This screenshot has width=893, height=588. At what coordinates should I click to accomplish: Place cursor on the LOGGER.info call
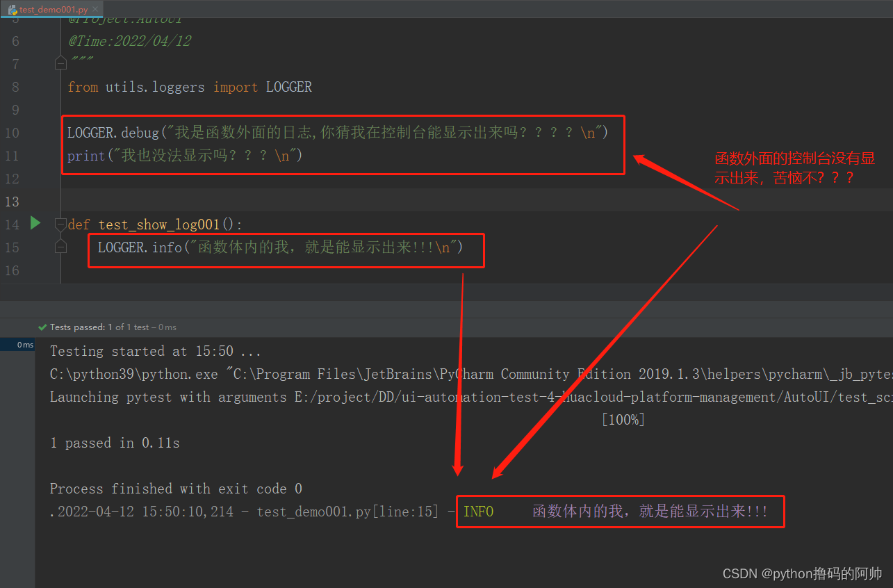pyautogui.click(x=280, y=247)
